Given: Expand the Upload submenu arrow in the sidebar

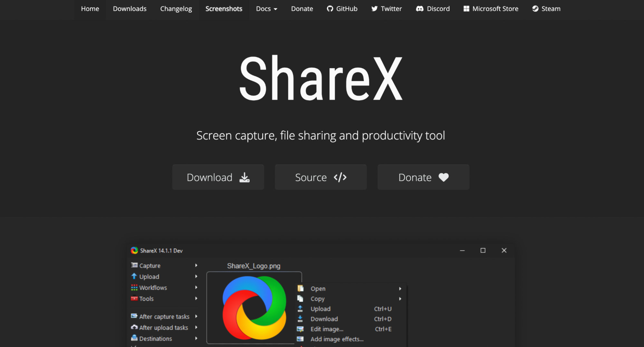Looking at the screenshot, I should click(196, 276).
